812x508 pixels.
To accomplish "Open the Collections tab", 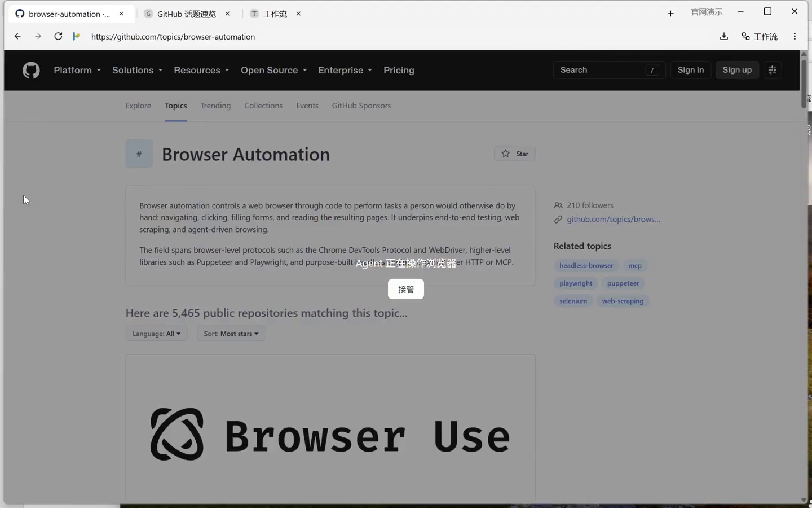I will pyautogui.click(x=263, y=106).
